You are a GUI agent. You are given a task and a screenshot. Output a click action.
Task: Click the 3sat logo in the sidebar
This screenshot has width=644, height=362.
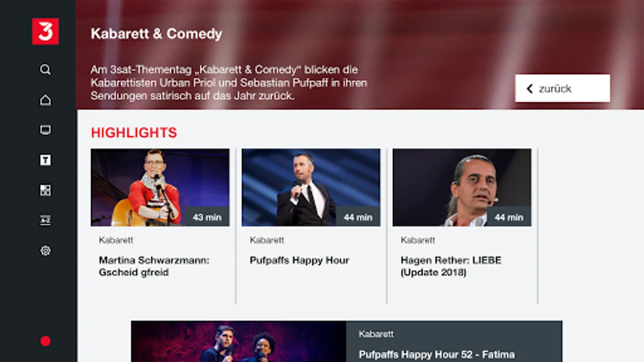pos(45,31)
